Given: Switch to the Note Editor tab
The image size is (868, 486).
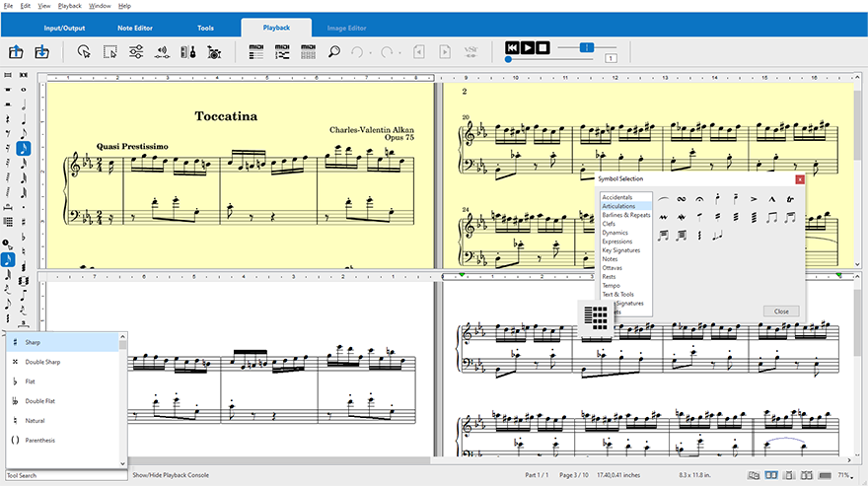Looking at the screenshot, I should 135,28.
